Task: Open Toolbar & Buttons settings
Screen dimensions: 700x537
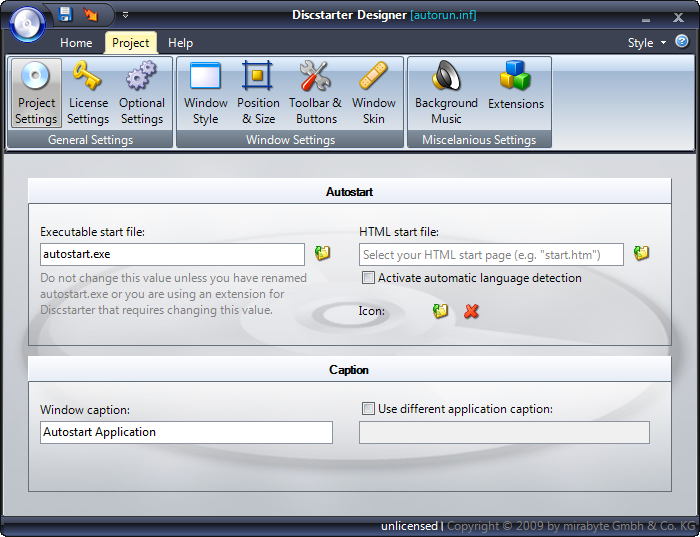Action: click(x=315, y=93)
